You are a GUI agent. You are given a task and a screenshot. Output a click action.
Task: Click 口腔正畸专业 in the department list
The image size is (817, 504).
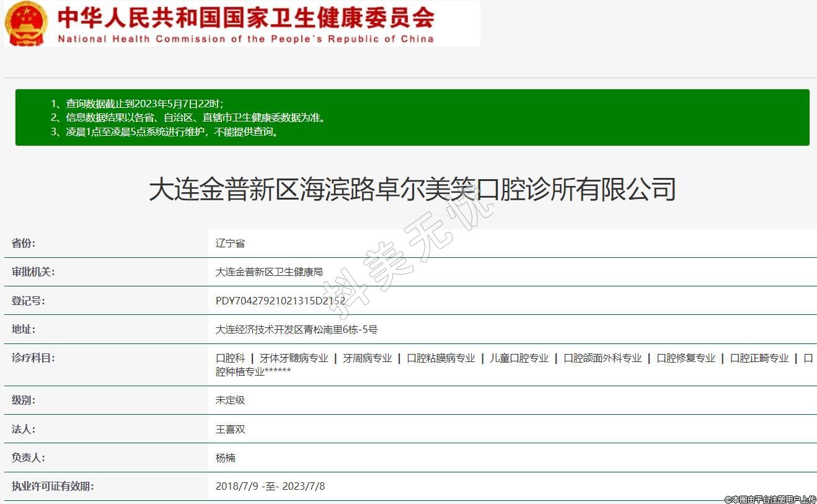click(759, 358)
